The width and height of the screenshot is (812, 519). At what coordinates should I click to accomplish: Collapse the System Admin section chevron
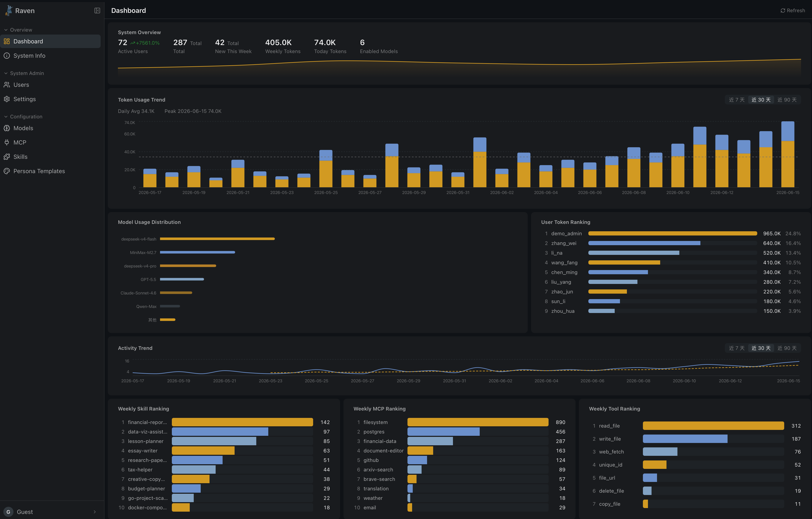click(6, 73)
